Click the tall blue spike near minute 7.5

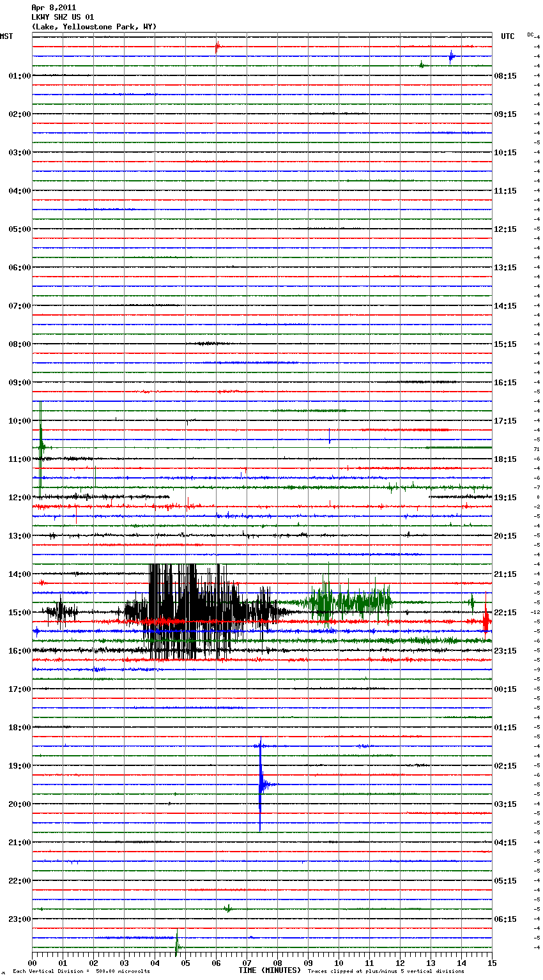point(260,785)
